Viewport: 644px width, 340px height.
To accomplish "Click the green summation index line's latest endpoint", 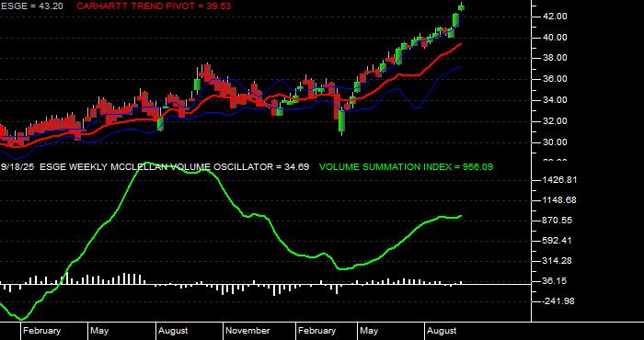I will (461, 216).
